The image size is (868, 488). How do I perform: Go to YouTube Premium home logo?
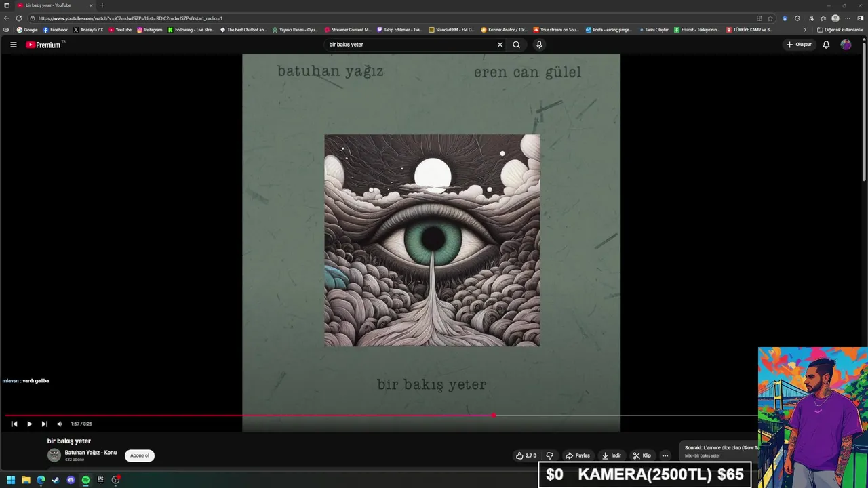45,45
